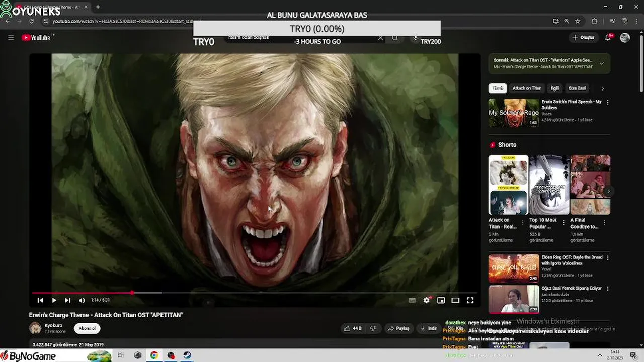Skip to the next video
644x362 pixels.
tap(67, 300)
